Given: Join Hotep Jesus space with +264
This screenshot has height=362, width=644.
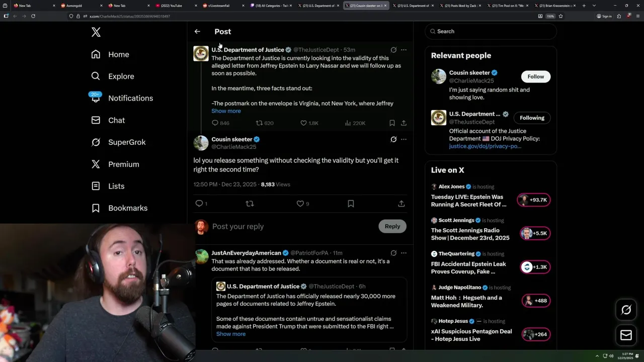Looking at the screenshot, I should click(535, 334).
